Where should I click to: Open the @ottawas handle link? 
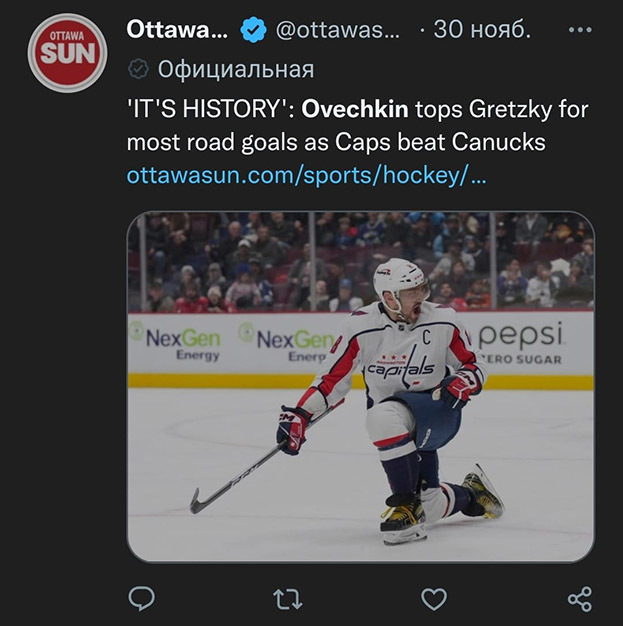pyautogui.click(x=336, y=31)
